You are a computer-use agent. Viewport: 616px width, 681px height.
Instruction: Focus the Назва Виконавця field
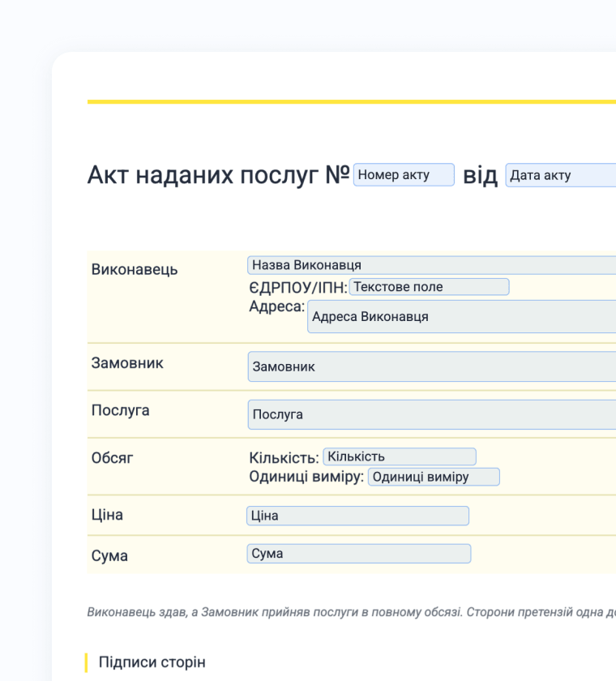[431, 265]
